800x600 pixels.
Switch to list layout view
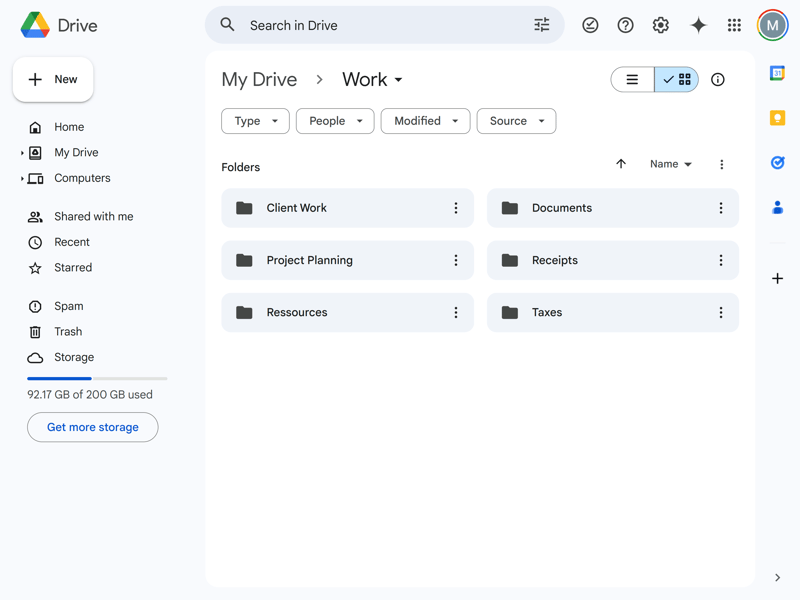point(633,80)
